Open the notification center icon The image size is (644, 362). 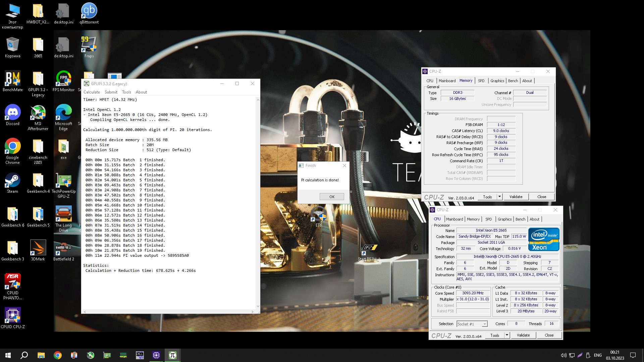[633, 355]
